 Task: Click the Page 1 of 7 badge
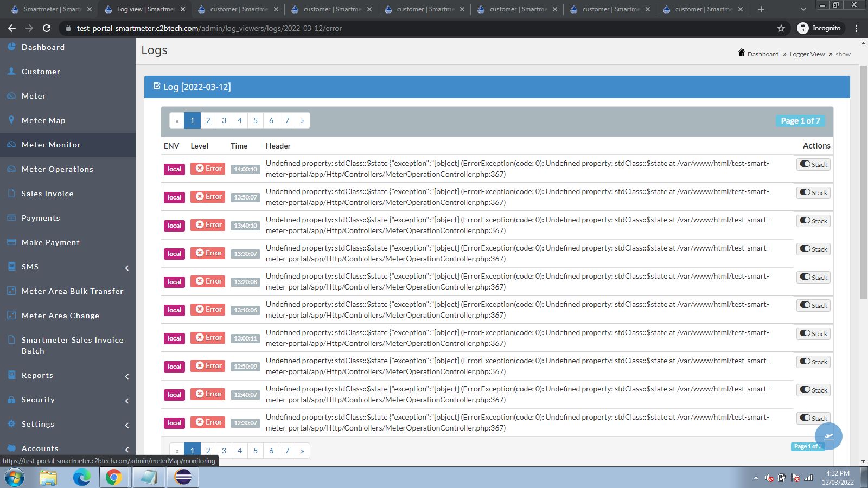click(800, 121)
